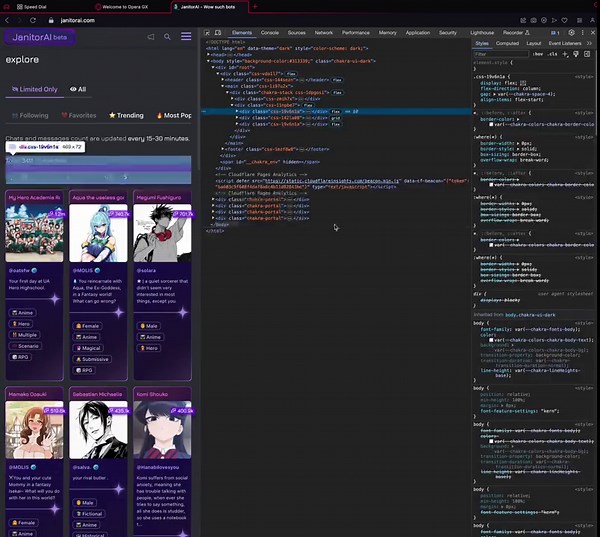Screen dimensions: 600x537
Task: Click the JanitorAI beta logo
Action: coord(40,37)
